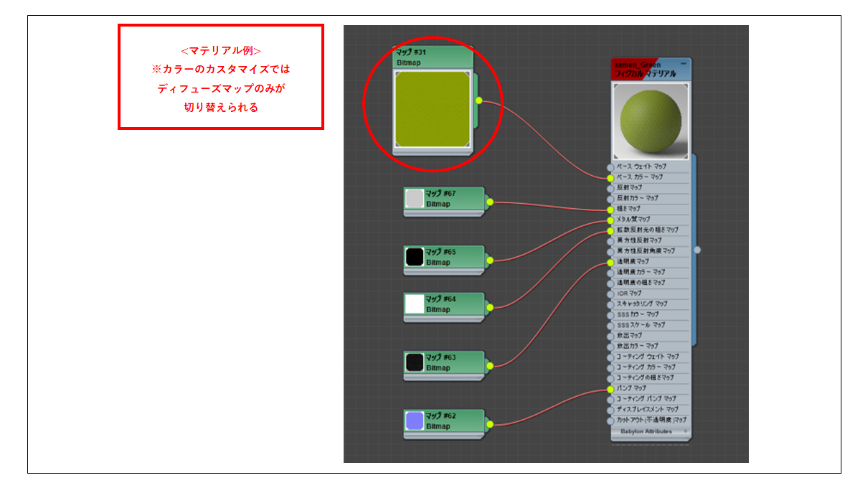
Task: Click the 透明度マップ input socket
Action: (x=610, y=262)
